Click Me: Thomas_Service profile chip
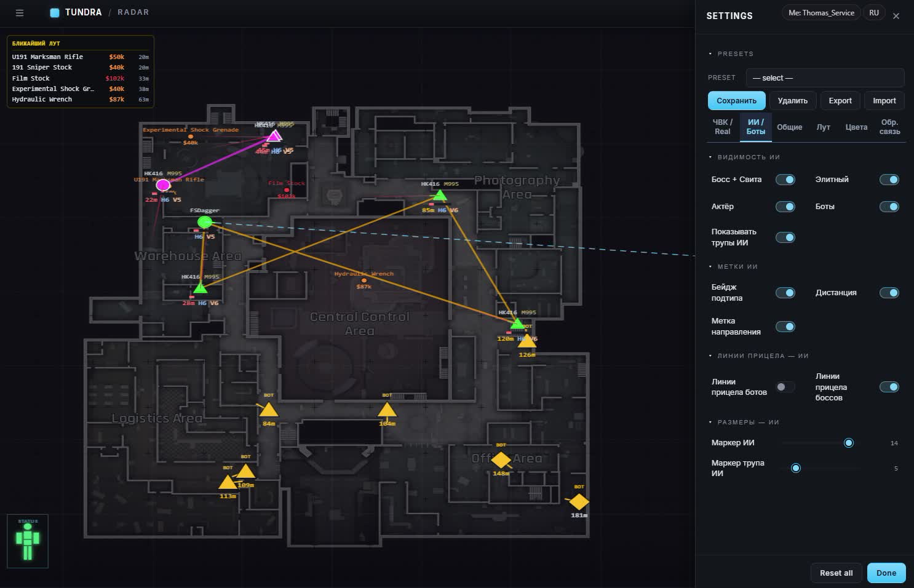The height and width of the screenshot is (588, 914). (x=821, y=13)
